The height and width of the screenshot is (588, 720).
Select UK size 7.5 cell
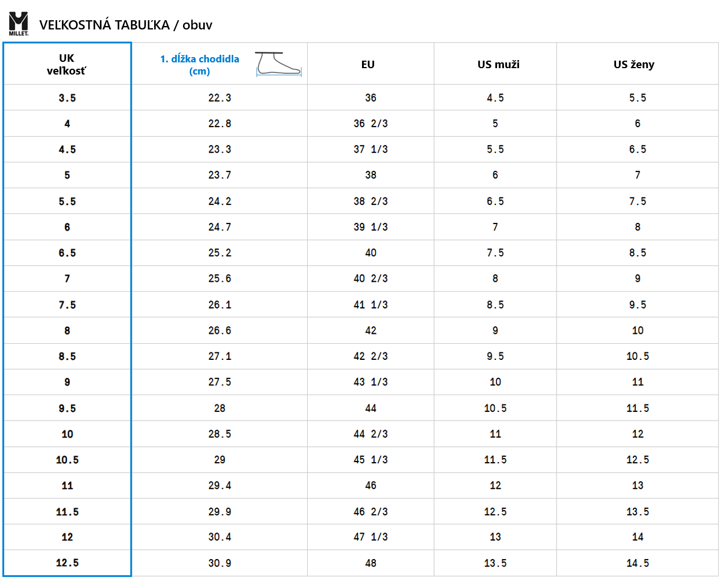pos(67,305)
